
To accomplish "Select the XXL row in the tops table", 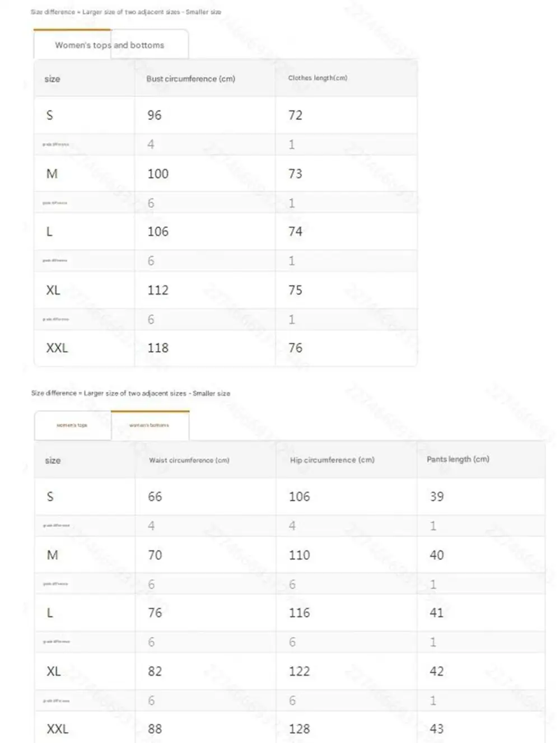I will pos(226,348).
